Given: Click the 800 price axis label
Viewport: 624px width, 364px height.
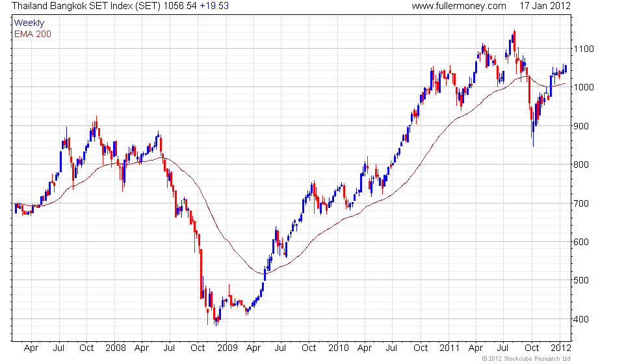Looking at the screenshot, I should (580, 164).
